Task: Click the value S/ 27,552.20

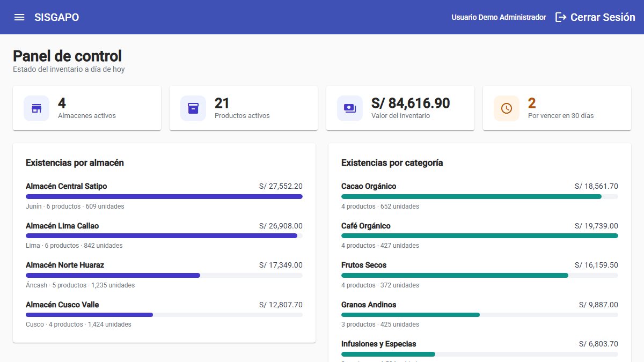Action: pos(281,186)
